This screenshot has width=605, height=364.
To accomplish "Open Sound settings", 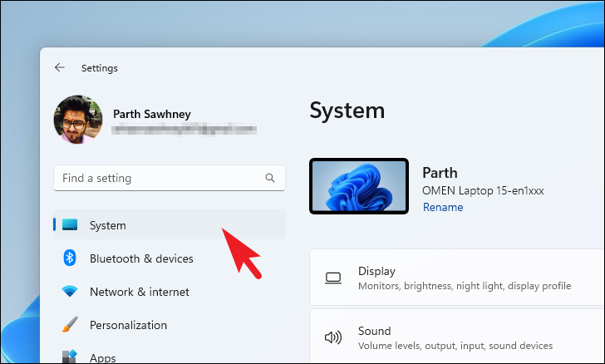I will [x=457, y=337].
